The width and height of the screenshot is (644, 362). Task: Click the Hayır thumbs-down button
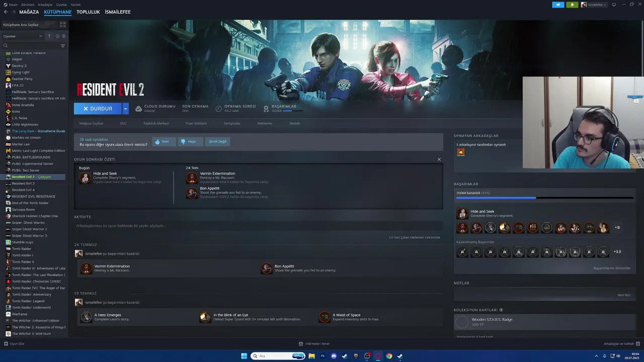click(191, 142)
